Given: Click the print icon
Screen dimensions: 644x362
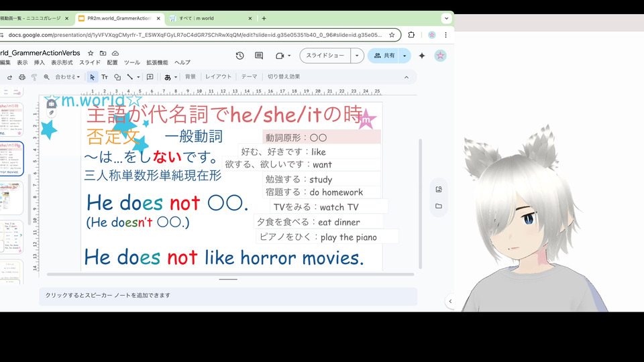Looking at the screenshot, I should (21, 76).
